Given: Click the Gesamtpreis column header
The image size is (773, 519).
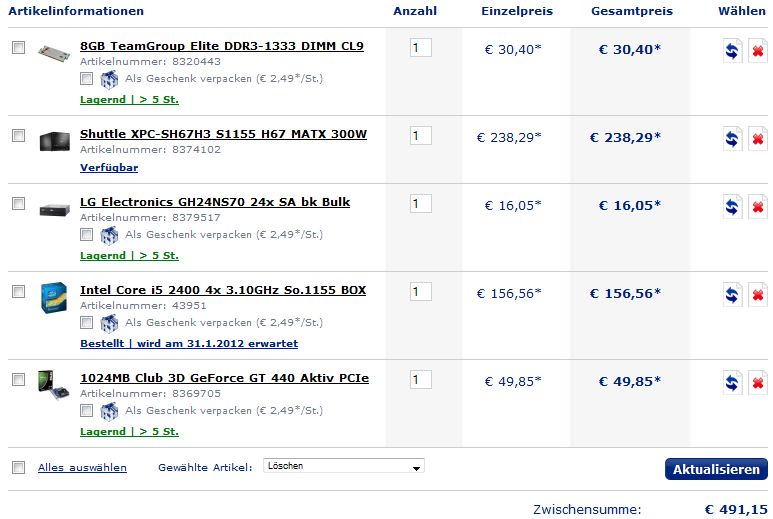Looking at the screenshot, I should click(632, 11).
